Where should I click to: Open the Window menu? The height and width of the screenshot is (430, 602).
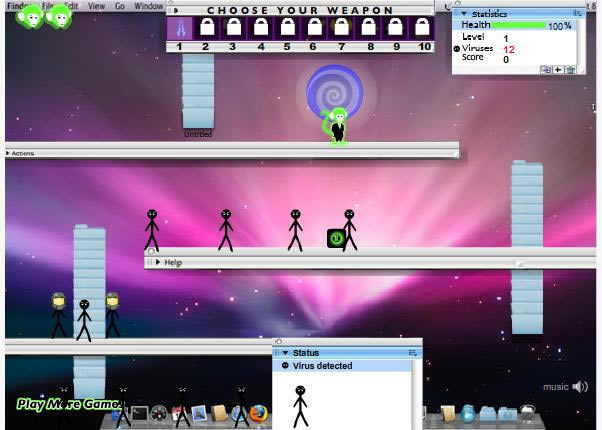pos(149,6)
